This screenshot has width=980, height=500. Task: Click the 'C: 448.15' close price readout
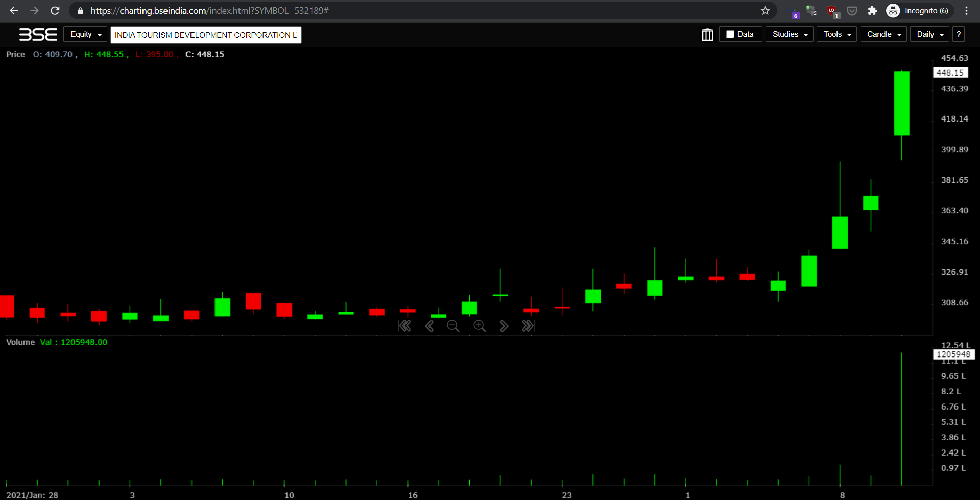(x=205, y=54)
